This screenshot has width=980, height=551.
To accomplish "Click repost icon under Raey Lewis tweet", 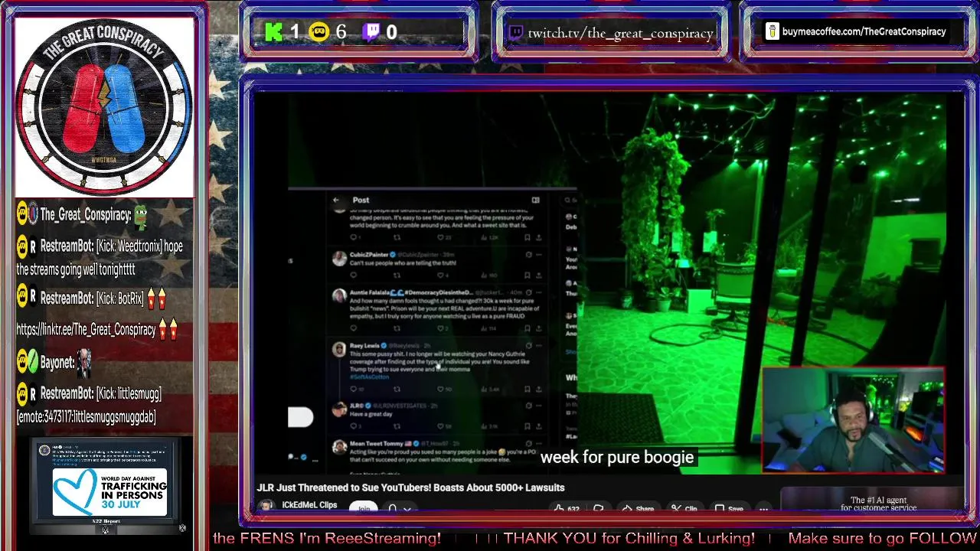I will point(397,389).
